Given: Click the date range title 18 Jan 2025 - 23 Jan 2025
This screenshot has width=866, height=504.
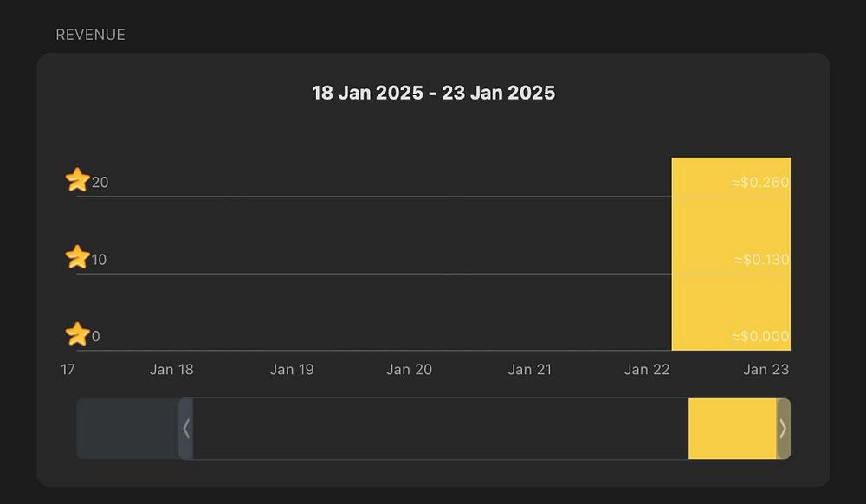Looking at the screenshot, I should (434, 93).
